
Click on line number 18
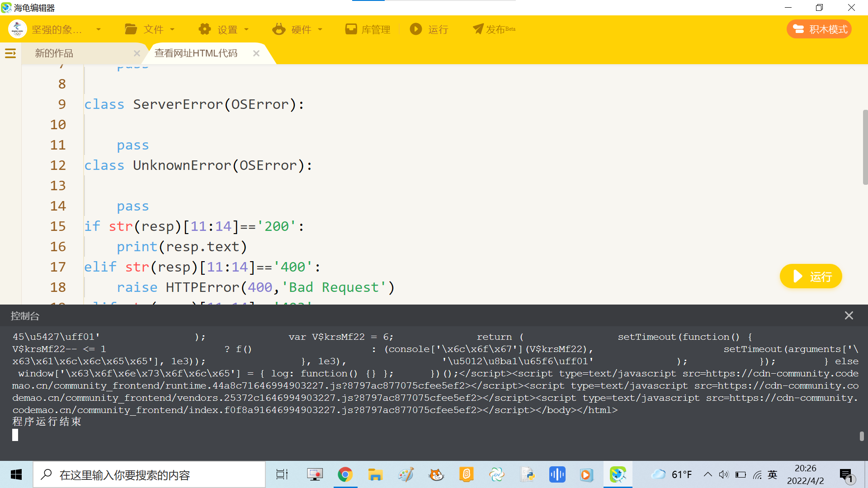coord(58,287)
